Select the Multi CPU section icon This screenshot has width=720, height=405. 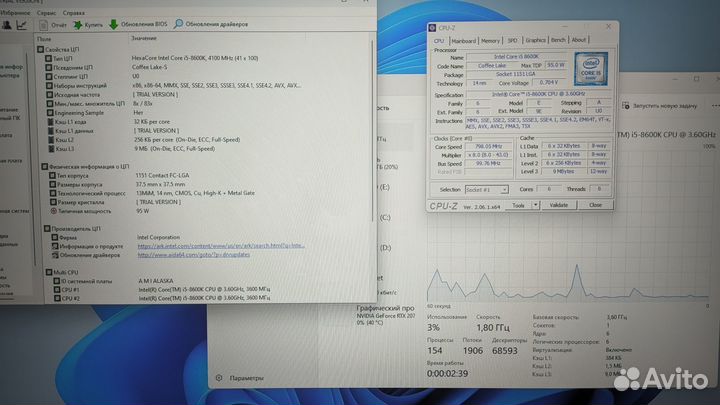tap(49, 272)
